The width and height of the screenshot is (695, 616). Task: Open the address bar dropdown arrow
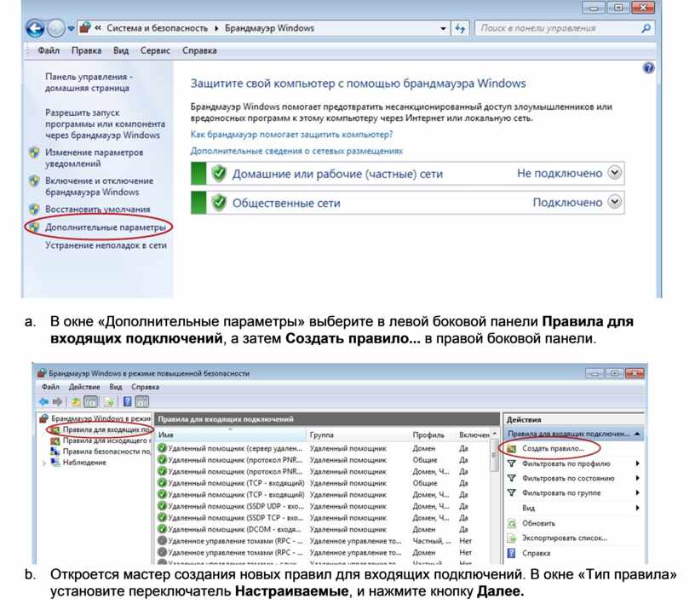[x=443, y=29]
